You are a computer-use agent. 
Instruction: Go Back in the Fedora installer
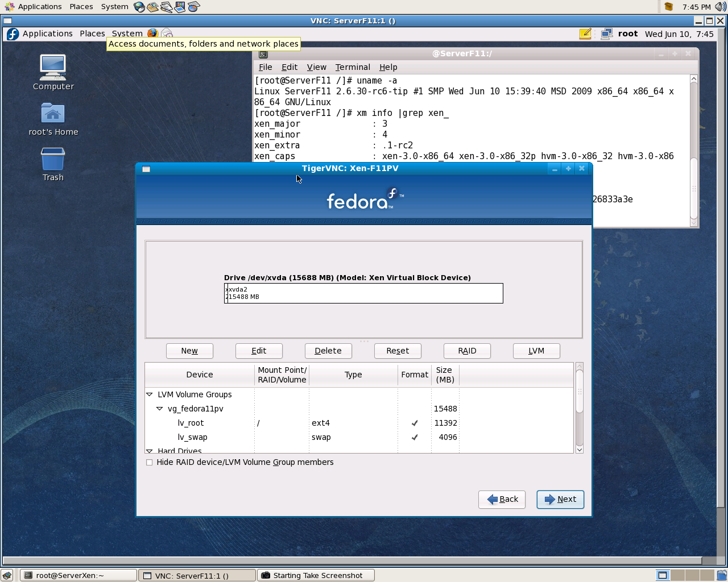[x=502, y=500]
